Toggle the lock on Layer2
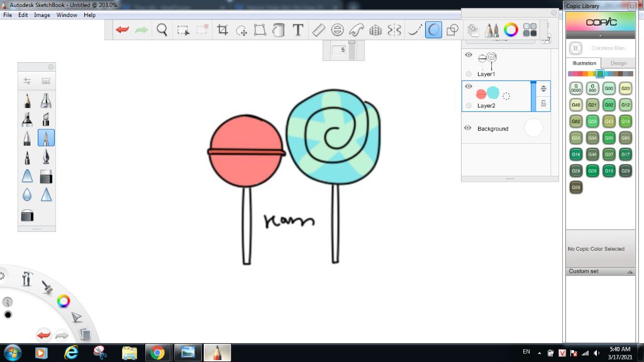Screen dimensions: 644x362 point(543,104)
